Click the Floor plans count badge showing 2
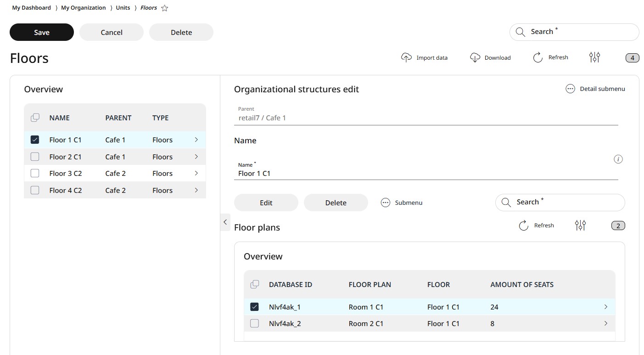Image resolution: width=644 pixels, height=355 pixels. point(618,225)
